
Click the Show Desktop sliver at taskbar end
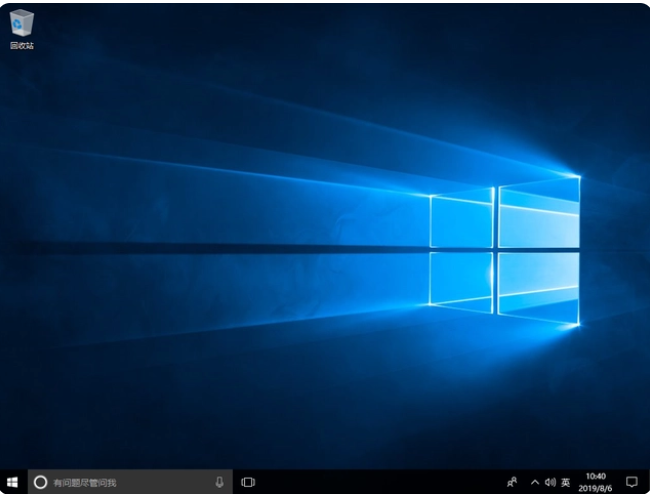tap(648, 482)
